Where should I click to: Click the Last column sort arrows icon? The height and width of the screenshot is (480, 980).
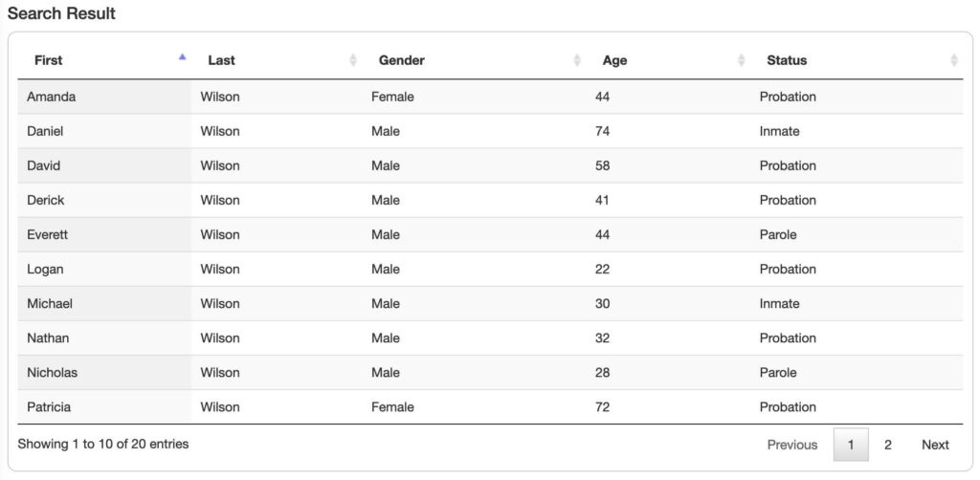point(353,60)
